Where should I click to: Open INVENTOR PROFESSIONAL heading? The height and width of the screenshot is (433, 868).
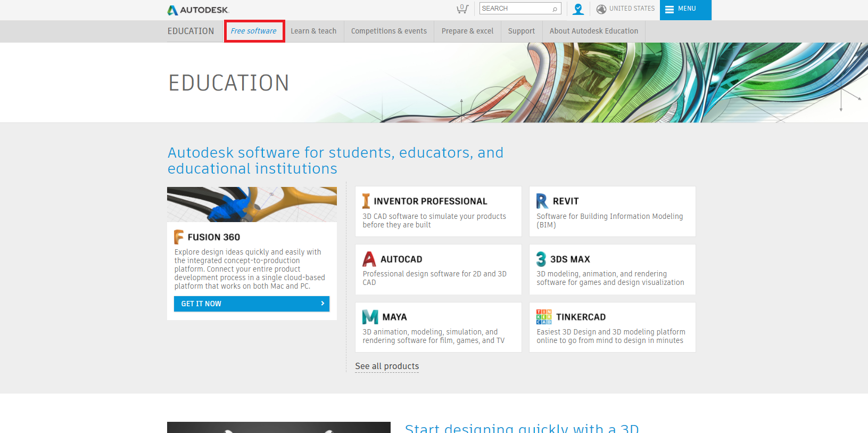(430, 201)
